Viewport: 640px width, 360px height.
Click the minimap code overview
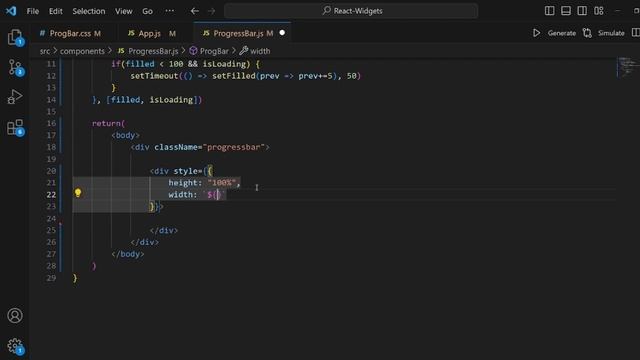[627, 67]
